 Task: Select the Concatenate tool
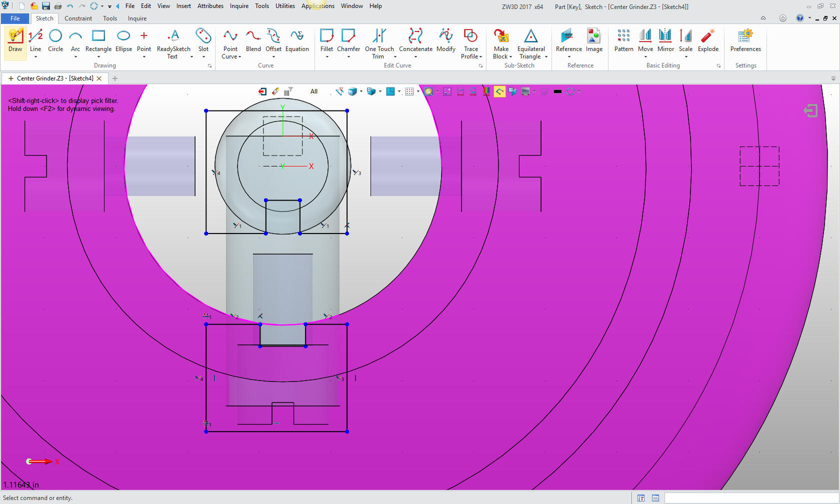415,40
